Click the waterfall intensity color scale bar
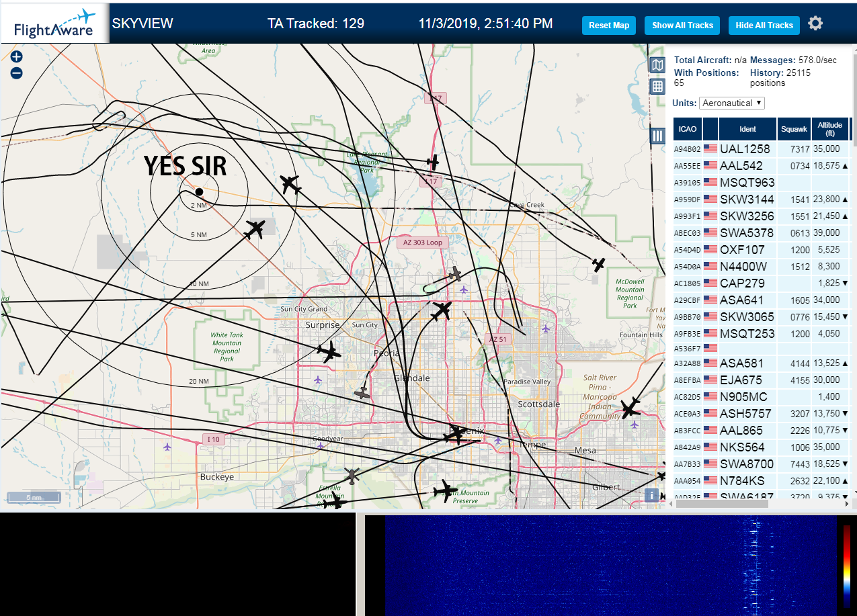This screenshot has height=616, width=857. (847, 566)
